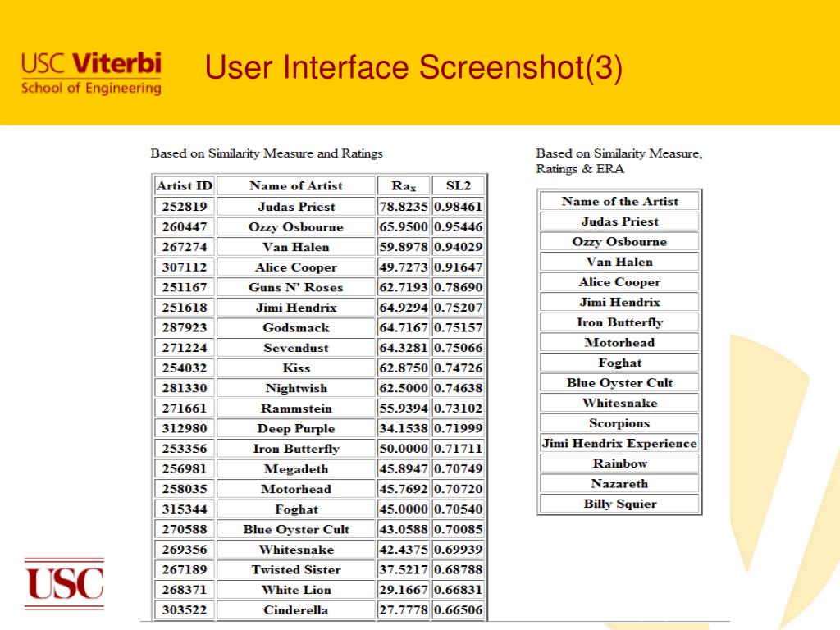840x630 pixels.
Task: Select the Guns N' Roses row name
Action: point(295,287)
